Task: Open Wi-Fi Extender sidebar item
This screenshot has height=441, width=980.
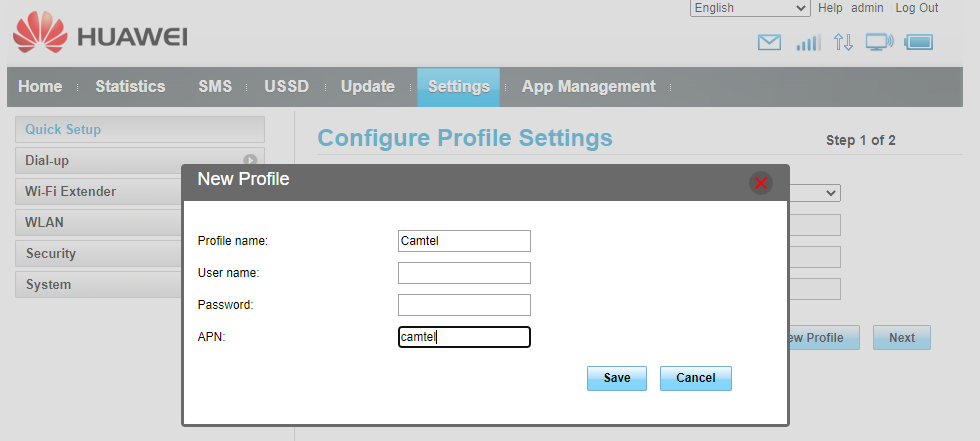Action: pos(99,192)
